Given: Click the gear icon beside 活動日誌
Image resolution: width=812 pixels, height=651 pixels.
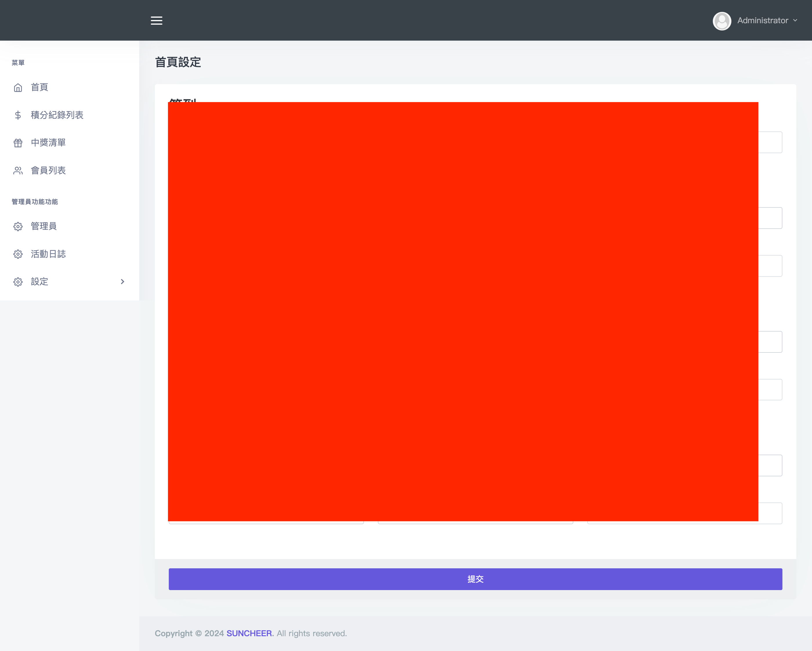Looking at the screenshot, I should pyautogui.click(x=18, y=254).
